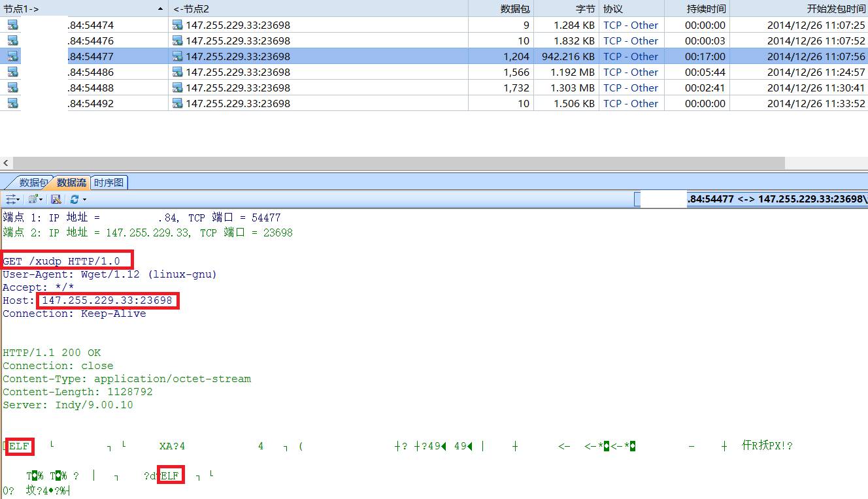Click the save data stream toolbar icon
The height and width of the screenshot is (499, 868).
tap(56, 199)
